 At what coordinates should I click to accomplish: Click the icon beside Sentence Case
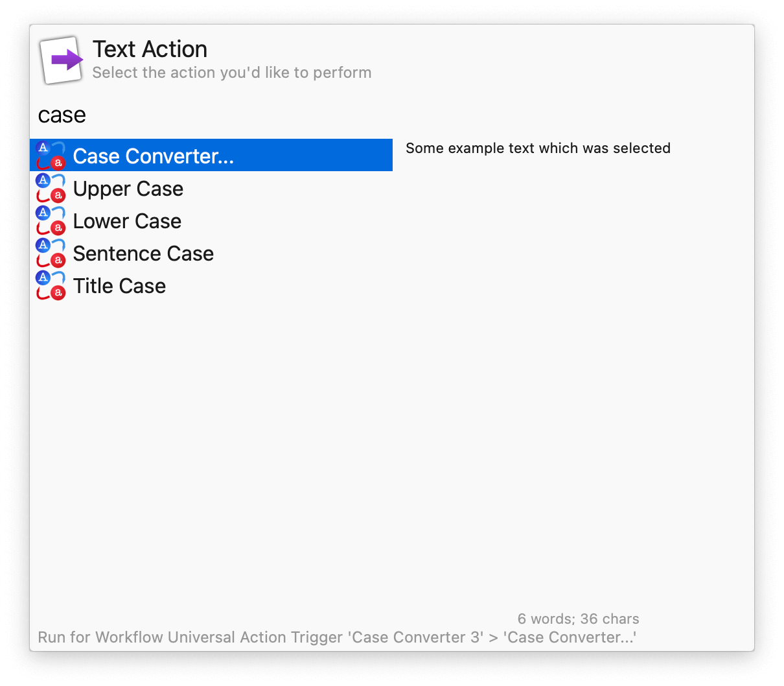coord(51,253)
